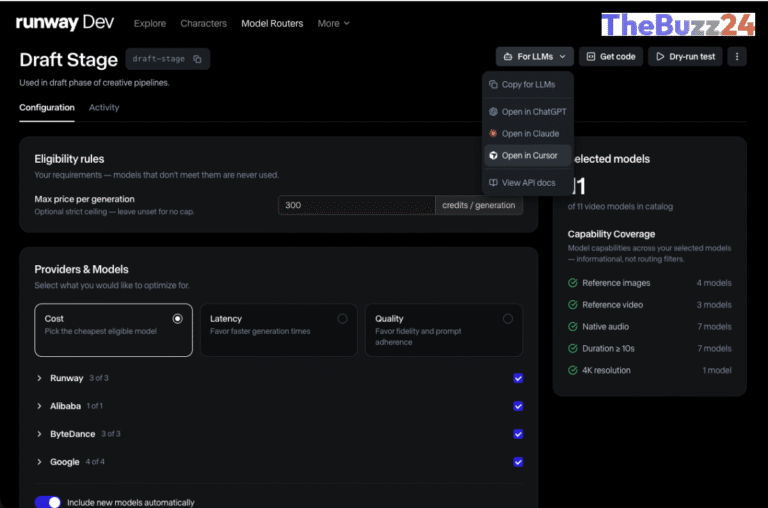768x508 pixels.
Task: Expand the Runway provider row
Action: pyautogui.click(x=39, y=378)
